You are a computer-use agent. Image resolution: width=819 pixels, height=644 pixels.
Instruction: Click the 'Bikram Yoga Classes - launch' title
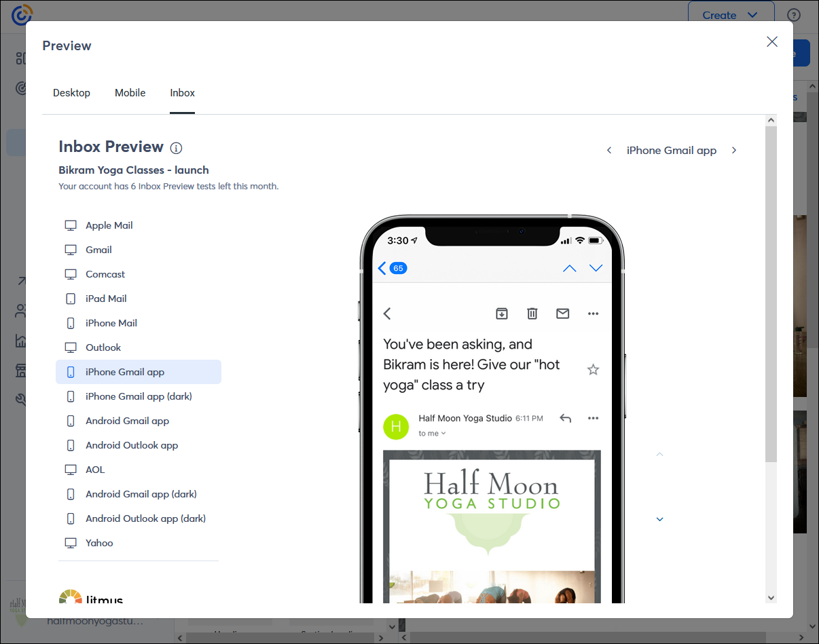[134, 170]
